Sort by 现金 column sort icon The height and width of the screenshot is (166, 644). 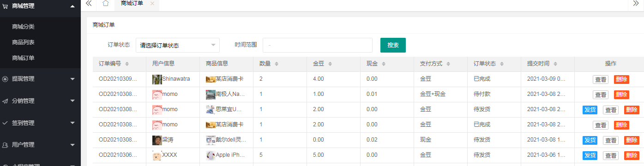coord(384,64)
